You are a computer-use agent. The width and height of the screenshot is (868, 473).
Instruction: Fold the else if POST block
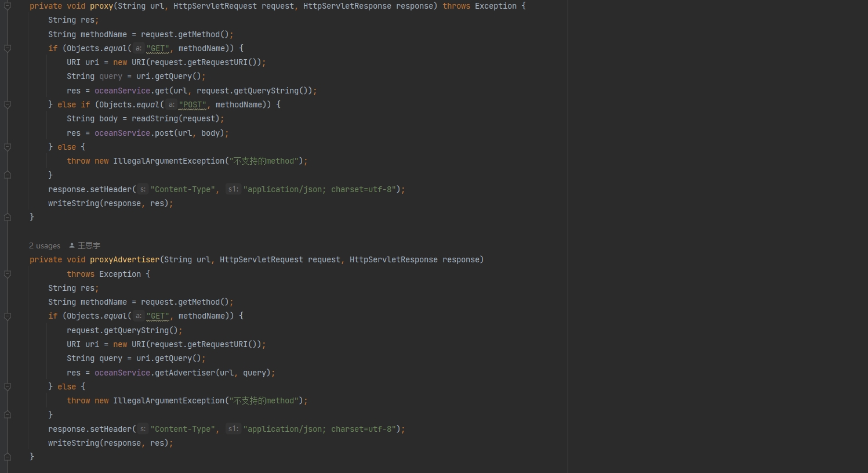pyautogui.click(x=8, y=105)
